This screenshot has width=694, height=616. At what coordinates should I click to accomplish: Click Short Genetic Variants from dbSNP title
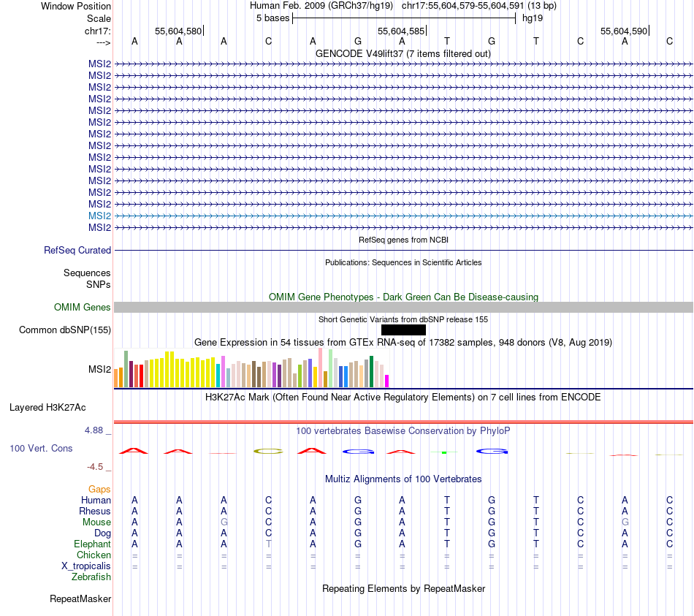coord(403,319)
